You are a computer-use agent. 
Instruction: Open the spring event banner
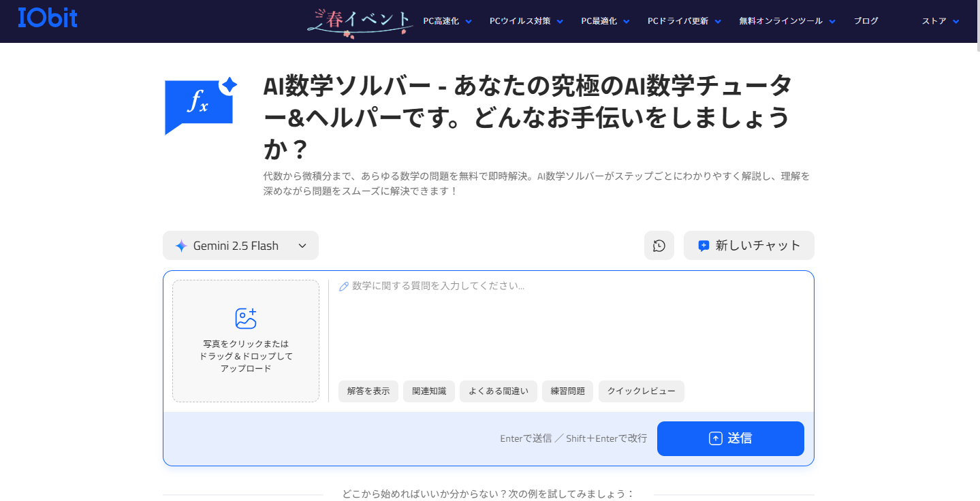(360, 21)
